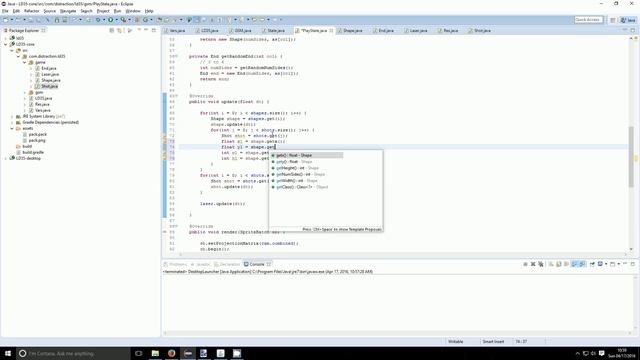
Task: Expand the JRE System Library node
Action: click(12, 116)
